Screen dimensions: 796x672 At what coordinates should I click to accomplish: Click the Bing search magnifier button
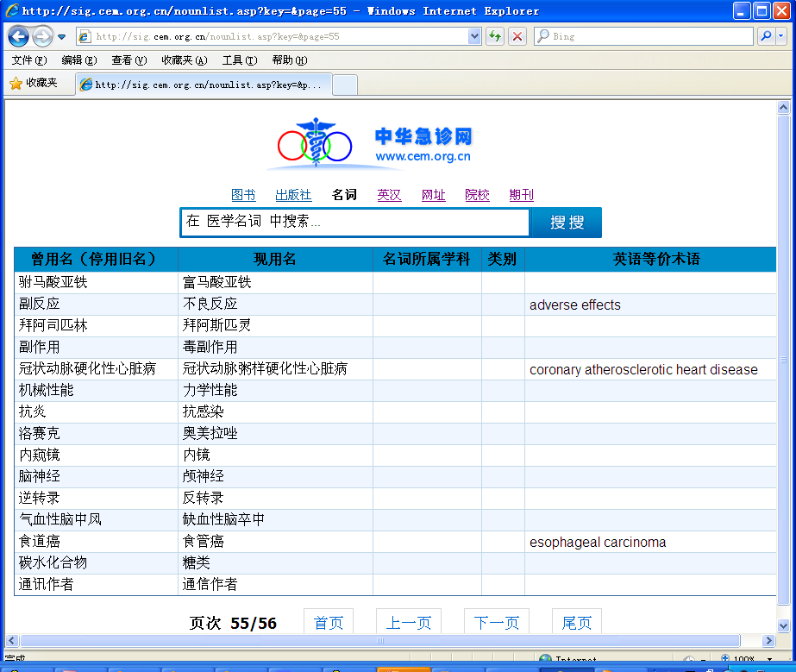(x=765, y=36)
